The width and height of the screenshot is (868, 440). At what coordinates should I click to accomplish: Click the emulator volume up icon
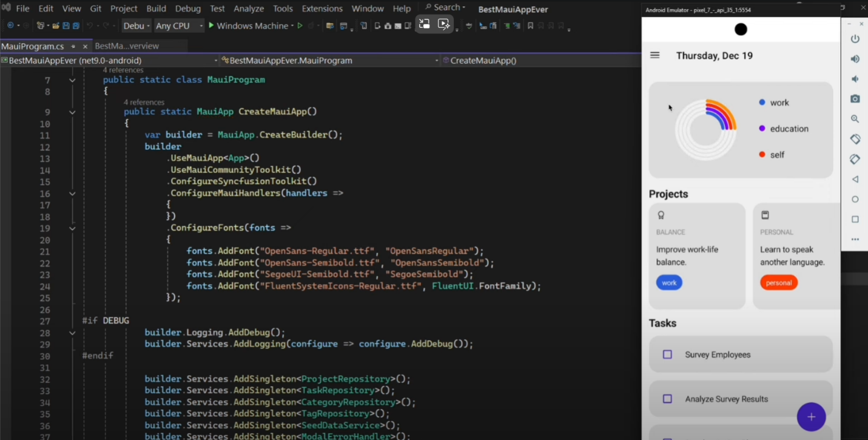click(x=855, y=59)
